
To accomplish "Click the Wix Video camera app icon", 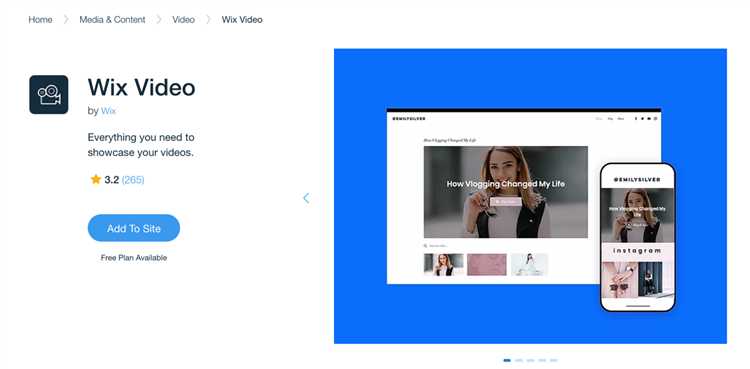I will pyautogui.click(x=49, y=94).
